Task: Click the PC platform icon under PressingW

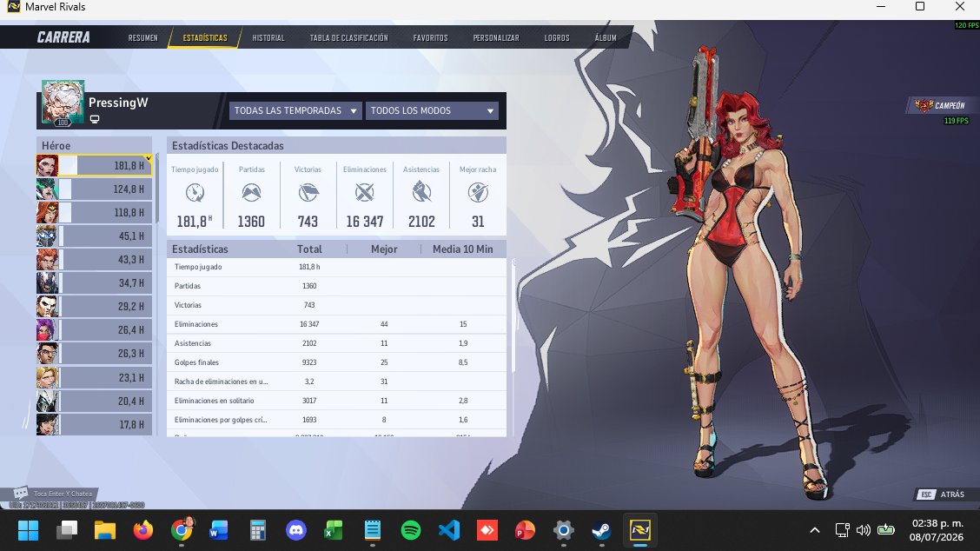Action: point(95,119)
